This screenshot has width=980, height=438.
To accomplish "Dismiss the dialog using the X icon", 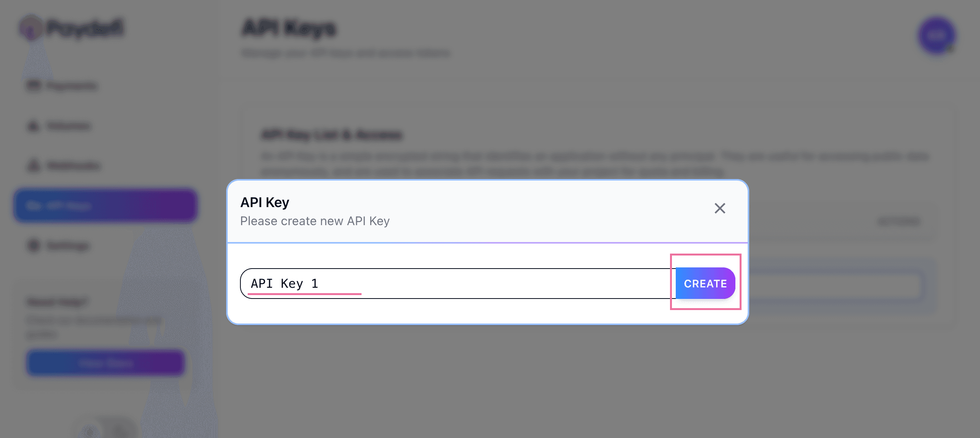I will click(719, 208).
